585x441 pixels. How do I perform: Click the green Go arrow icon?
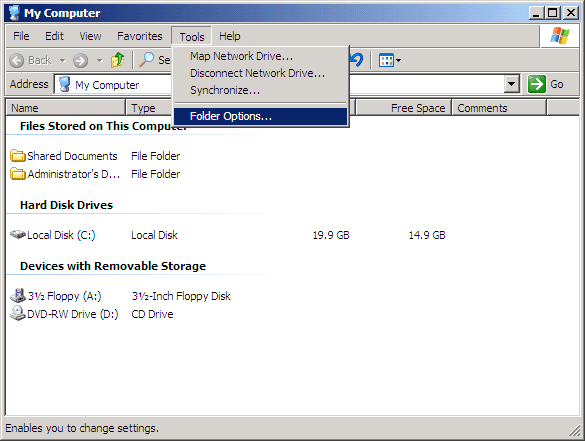click(x=536, y=84)
